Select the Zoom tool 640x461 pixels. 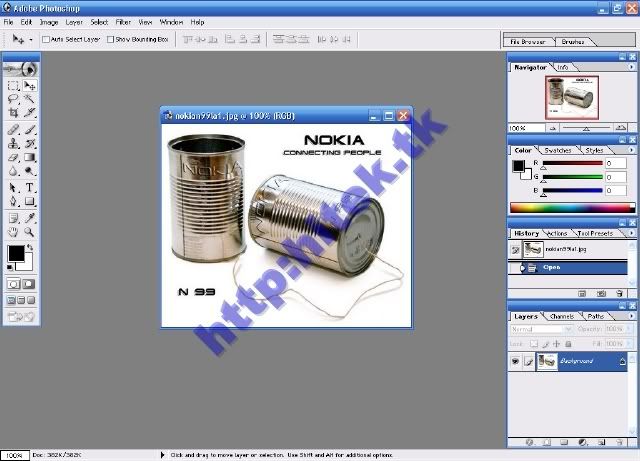(x=29, y=232)
